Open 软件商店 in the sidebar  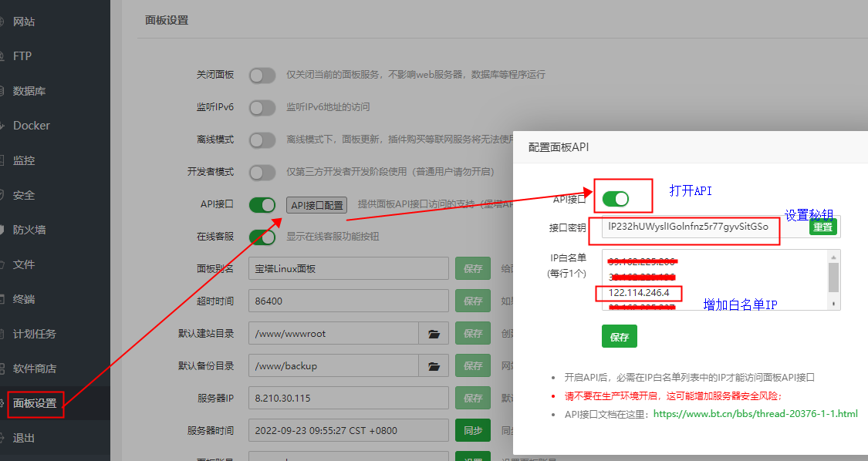pyautogui.click(x=34, y=368)
